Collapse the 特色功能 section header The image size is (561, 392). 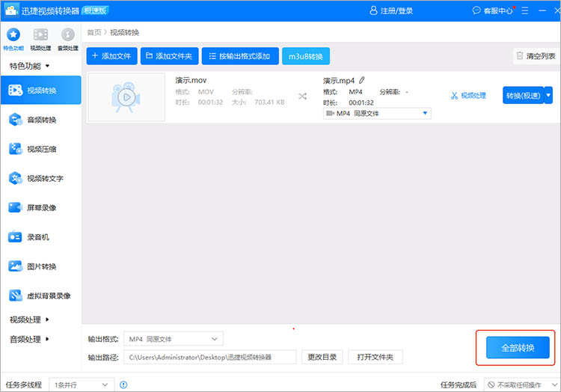coord(29,66)
